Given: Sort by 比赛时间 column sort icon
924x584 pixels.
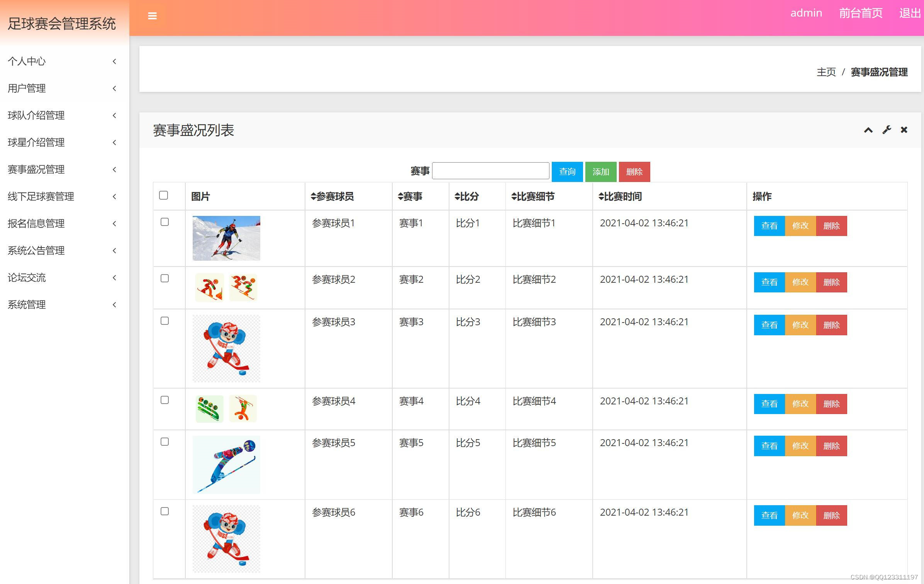Looking at the screenshot, I should coord(601,197).
